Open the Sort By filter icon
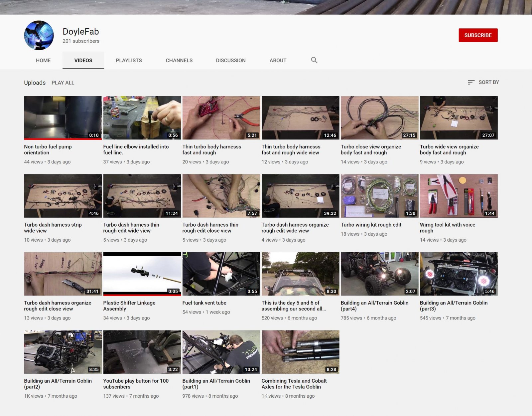The image size is (532, 416). click(471, 82)
